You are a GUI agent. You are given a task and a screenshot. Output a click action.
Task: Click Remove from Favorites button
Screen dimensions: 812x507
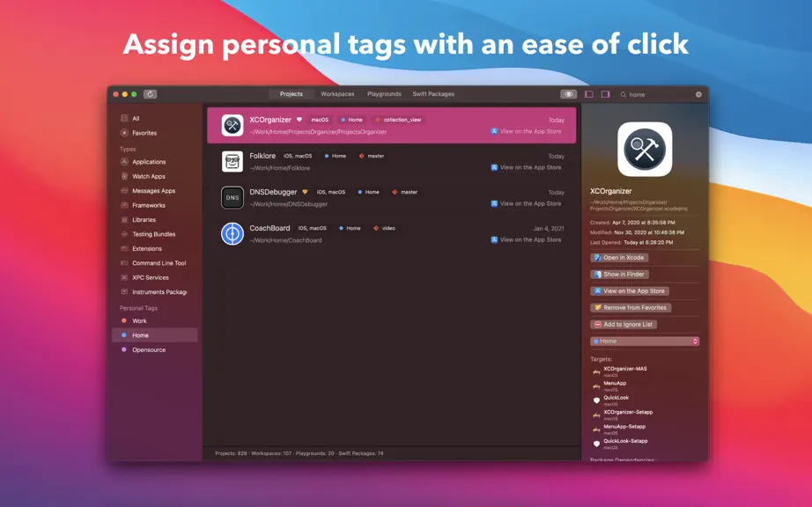coord(631,307)
